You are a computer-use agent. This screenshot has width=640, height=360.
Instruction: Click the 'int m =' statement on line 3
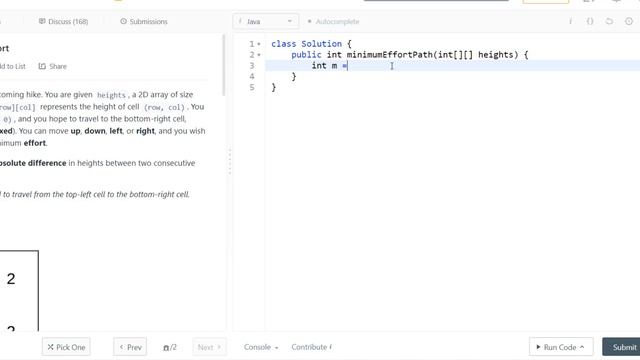pos(330,65)
